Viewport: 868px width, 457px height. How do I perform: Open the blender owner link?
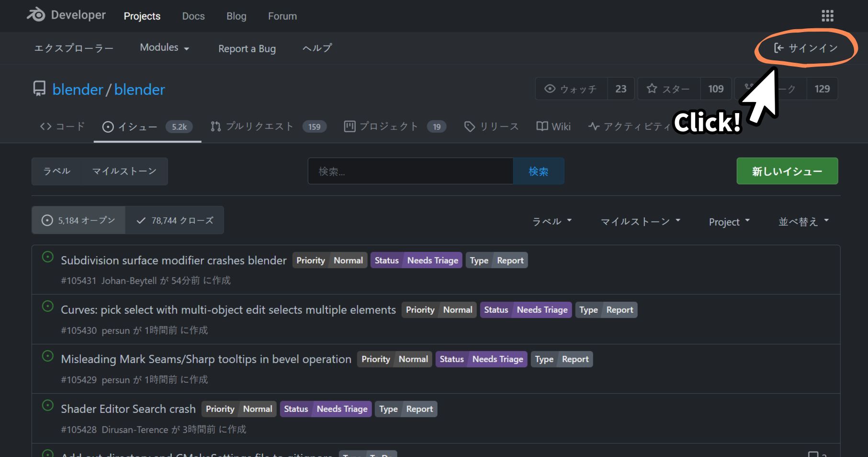[78, 90]
